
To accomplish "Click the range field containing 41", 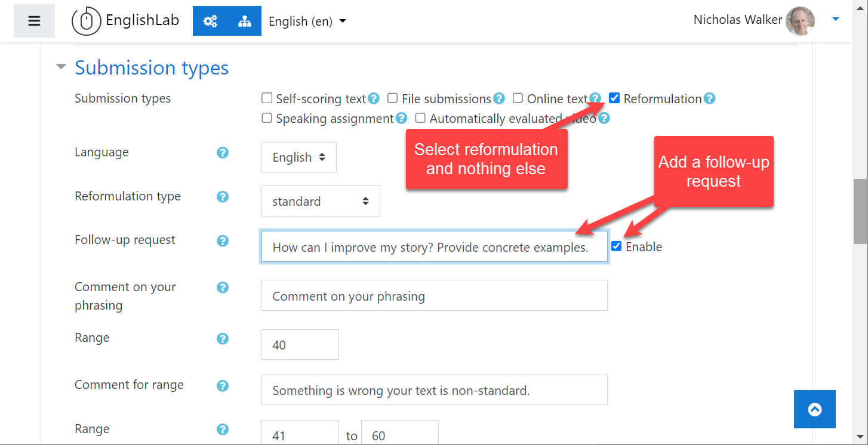I will (x=300, y=432).
